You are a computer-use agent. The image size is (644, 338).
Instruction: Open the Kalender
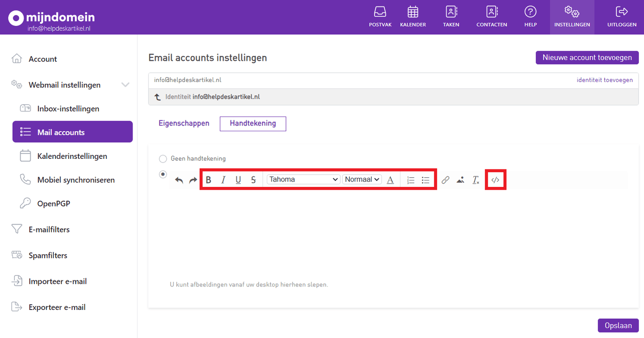[413, 17]
